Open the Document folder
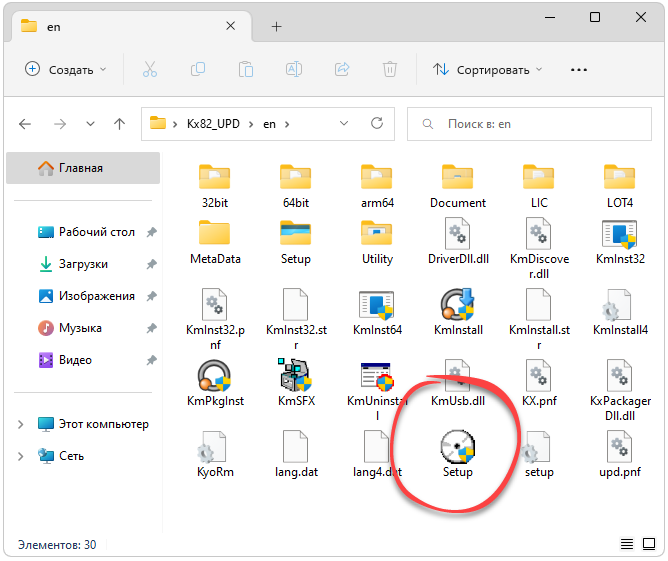The height and width of the screenshot is (561, 668). pos(458,186)
